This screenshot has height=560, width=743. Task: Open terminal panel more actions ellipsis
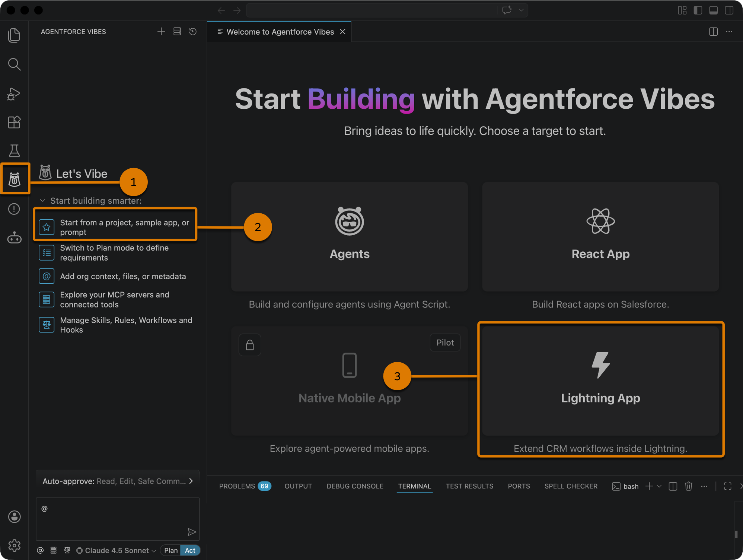[704, 486]
